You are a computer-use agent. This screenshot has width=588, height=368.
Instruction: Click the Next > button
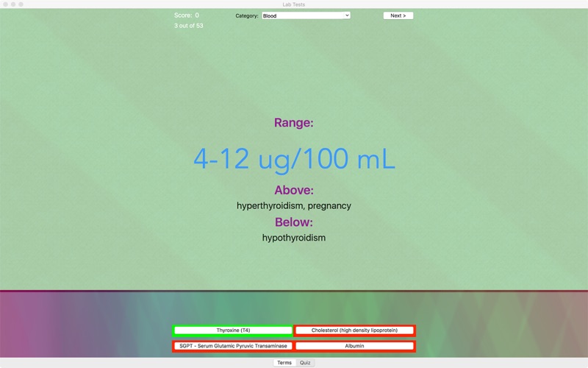(x=398, y=15)
